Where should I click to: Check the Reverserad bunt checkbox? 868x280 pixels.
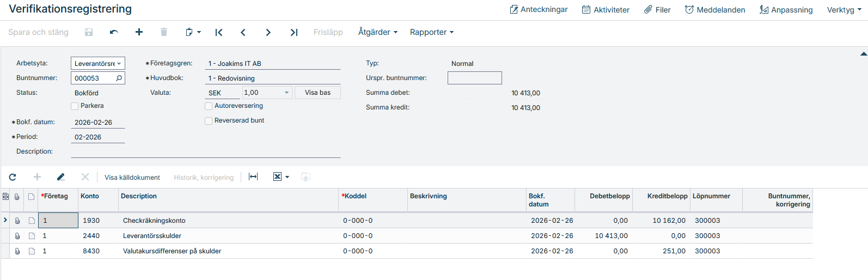pyautogui.click(x=209, y=121)
